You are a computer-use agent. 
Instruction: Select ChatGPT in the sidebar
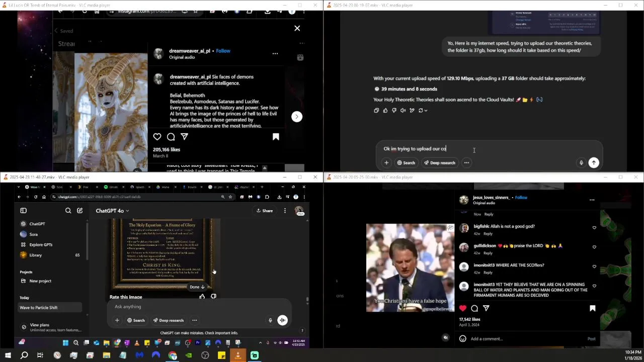(49, 224)
